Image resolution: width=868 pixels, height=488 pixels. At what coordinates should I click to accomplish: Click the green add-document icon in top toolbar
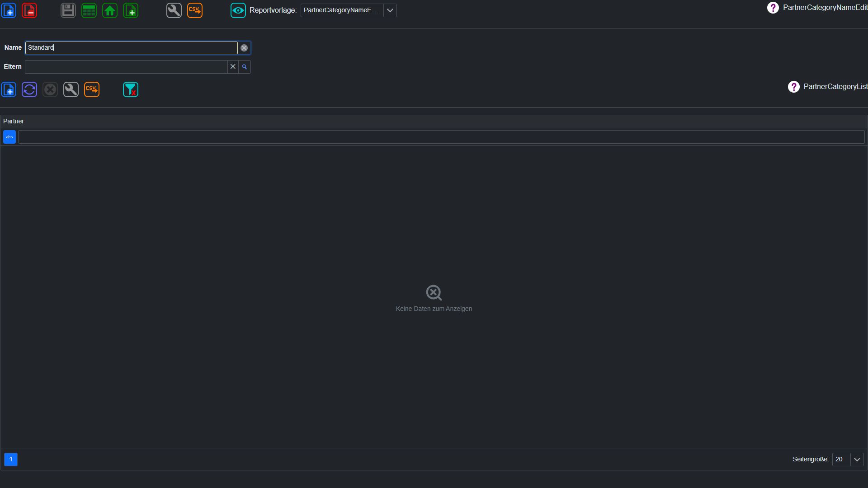[131, 10]
